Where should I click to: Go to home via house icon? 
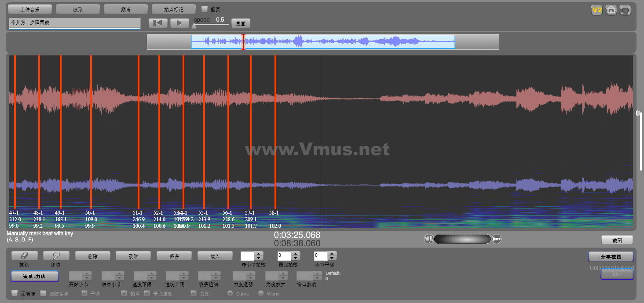611,10
